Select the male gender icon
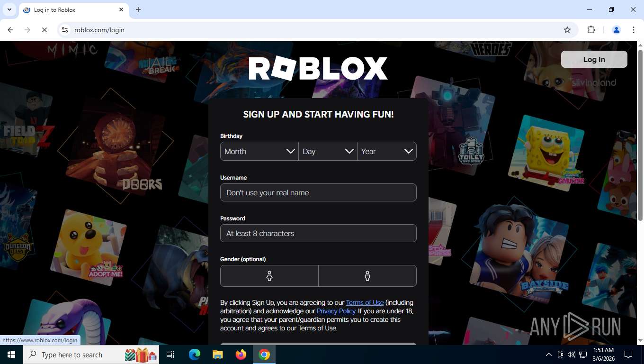This screenshot has width=644, height=364. (x=367, y=276)
